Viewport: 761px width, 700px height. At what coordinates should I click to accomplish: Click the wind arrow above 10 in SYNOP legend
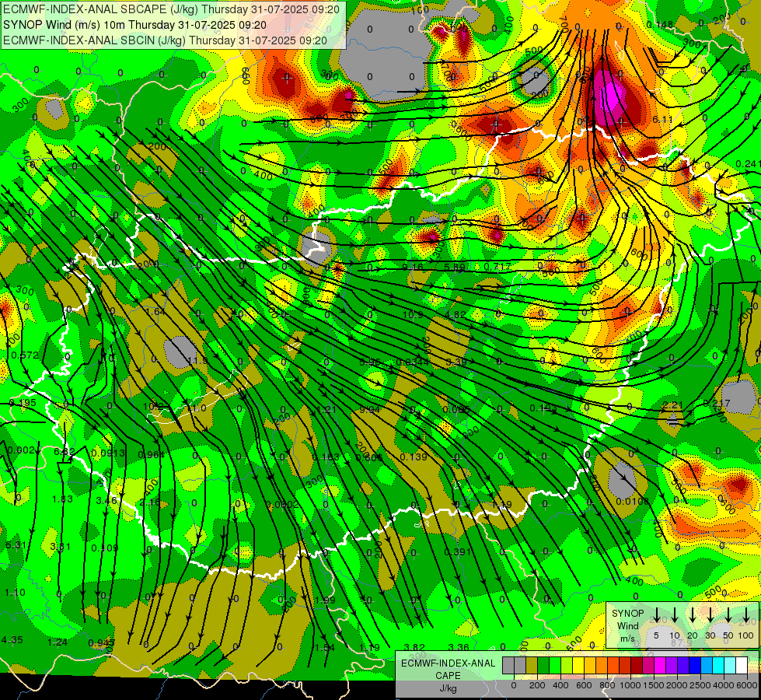tap(675, 615)
